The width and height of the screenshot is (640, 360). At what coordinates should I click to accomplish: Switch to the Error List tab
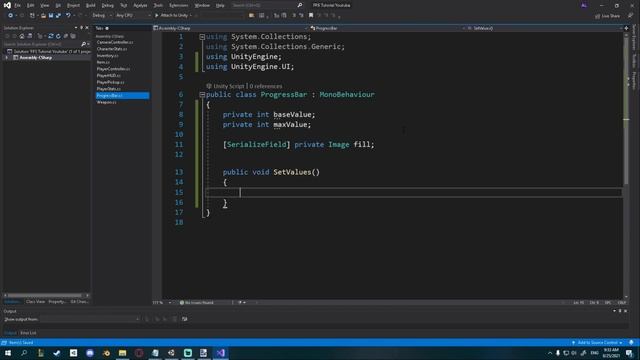(x=28, y=333)
